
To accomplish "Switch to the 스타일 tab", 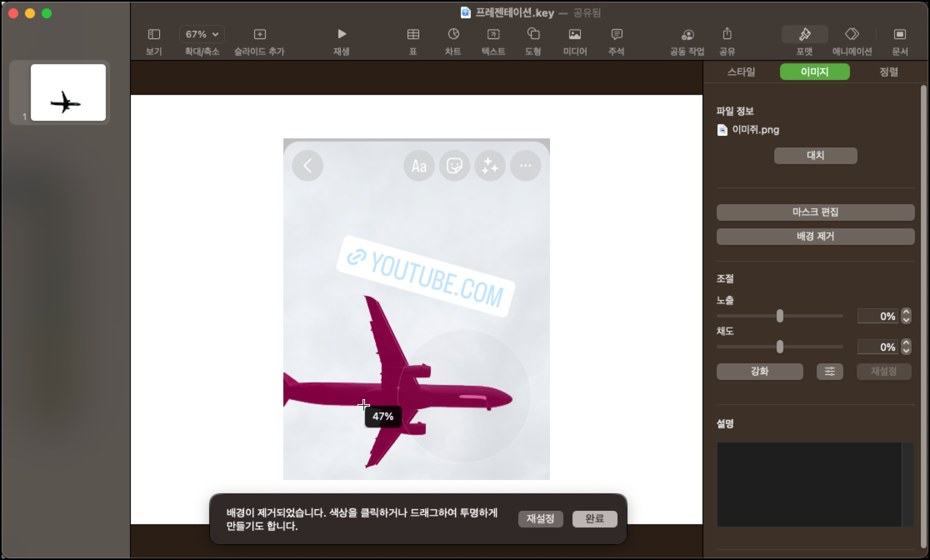I will [x=741, y=72].
